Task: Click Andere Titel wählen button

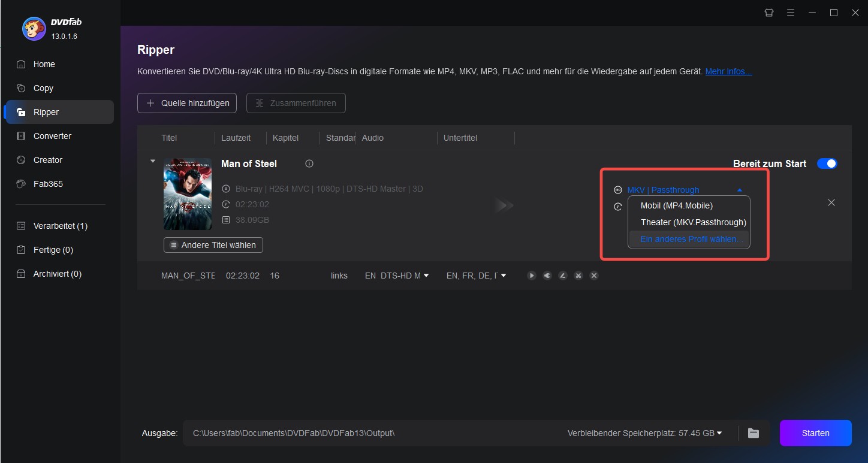Action: [213, 245]
